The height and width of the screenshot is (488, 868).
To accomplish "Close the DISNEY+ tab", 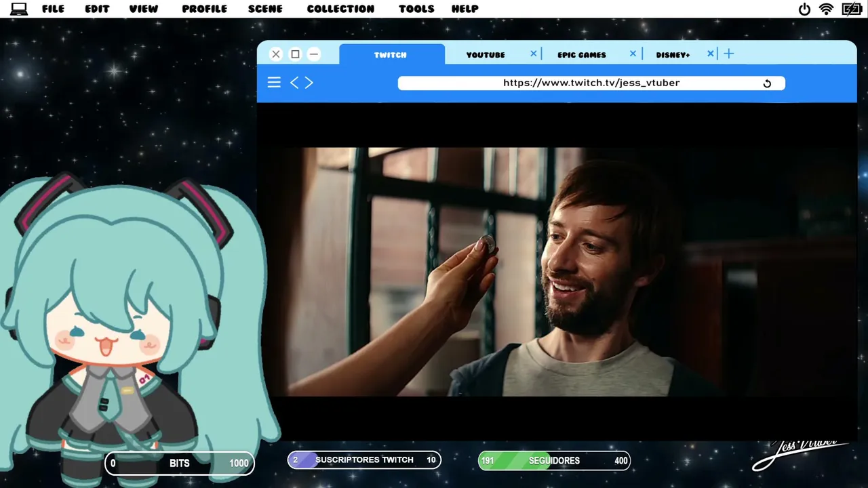I will tap(711, 54).
